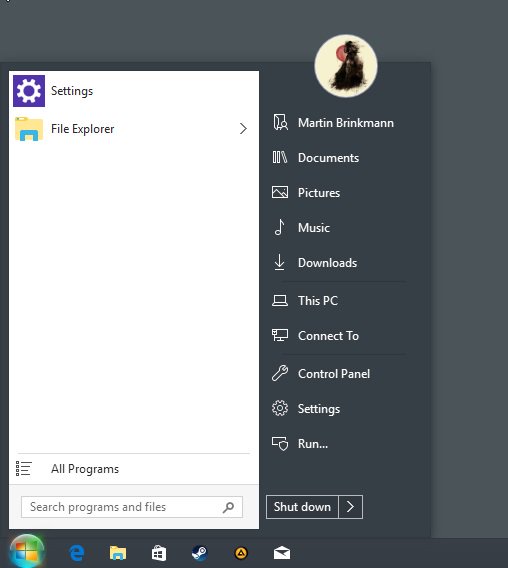Image resolution: width=508 pixels, height=568 pixels.
Task: Click the This PC laptop icon
Action: pyautogui.click(x=280, y=301)
